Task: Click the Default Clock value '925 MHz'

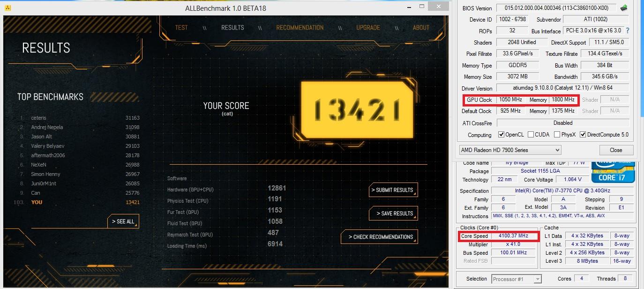Action: tap(510, 111)
